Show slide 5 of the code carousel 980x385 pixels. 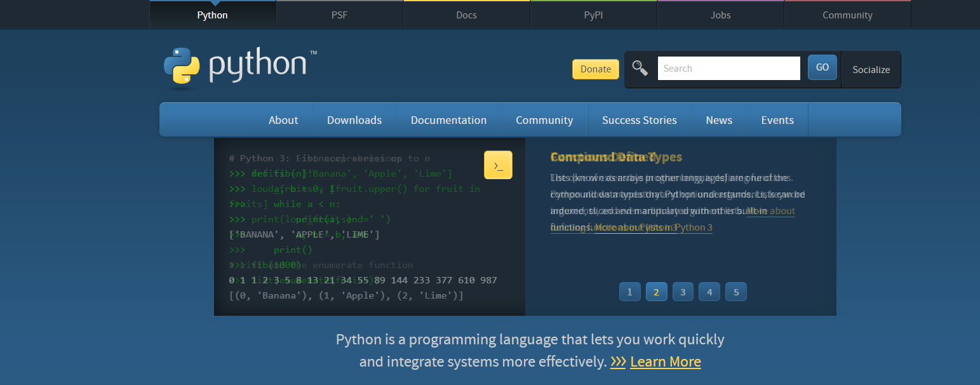click(736, 292)
